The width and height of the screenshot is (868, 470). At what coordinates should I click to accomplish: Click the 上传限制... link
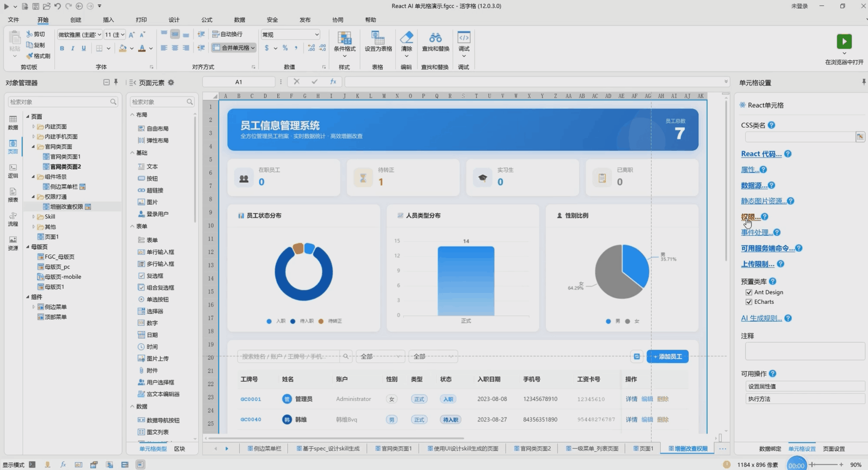pyautogui.click(x=758, y=264)
